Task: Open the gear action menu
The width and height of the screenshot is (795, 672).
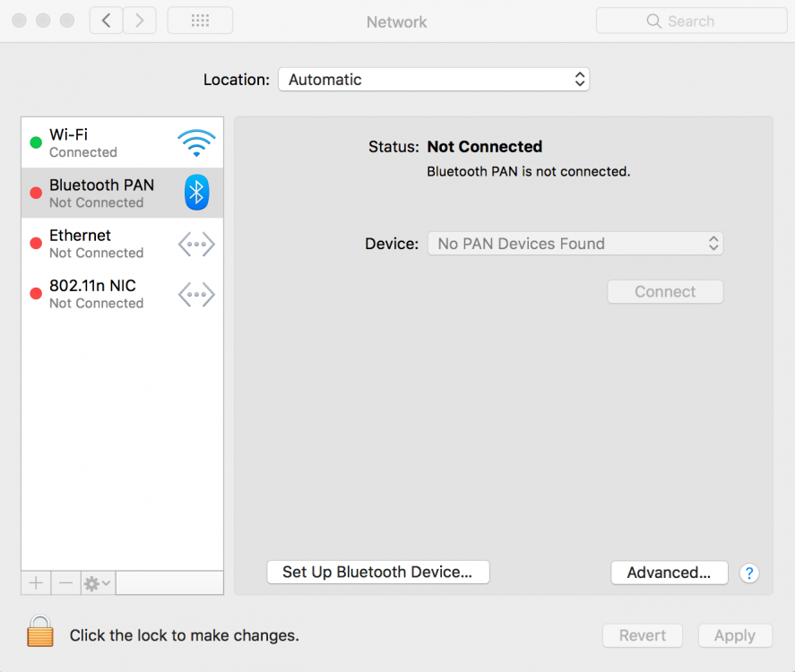Action: (97, 583)
